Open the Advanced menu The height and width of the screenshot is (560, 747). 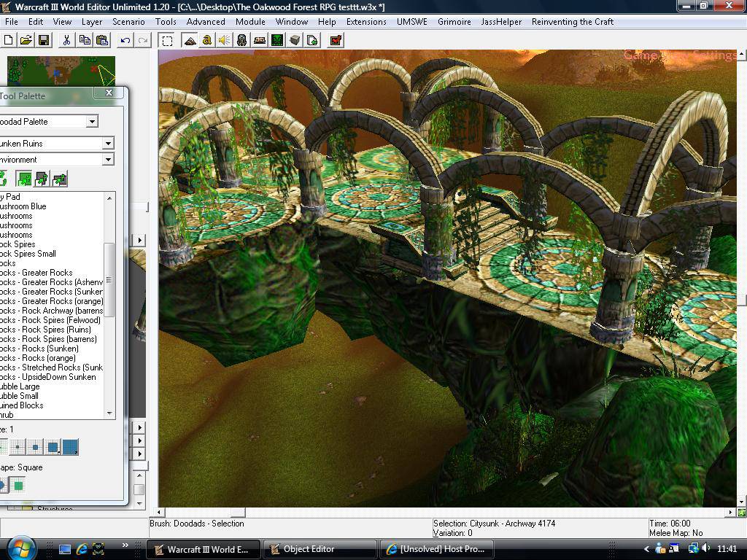(x=206, y=22)
